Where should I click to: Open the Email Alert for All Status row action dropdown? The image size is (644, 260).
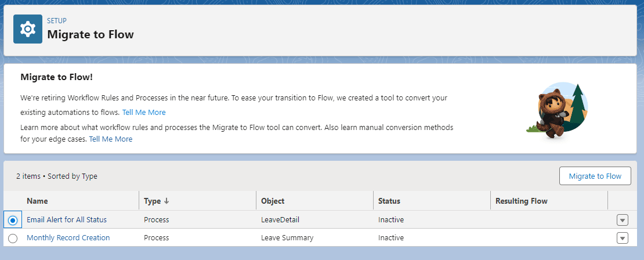(x=622, y=220)
